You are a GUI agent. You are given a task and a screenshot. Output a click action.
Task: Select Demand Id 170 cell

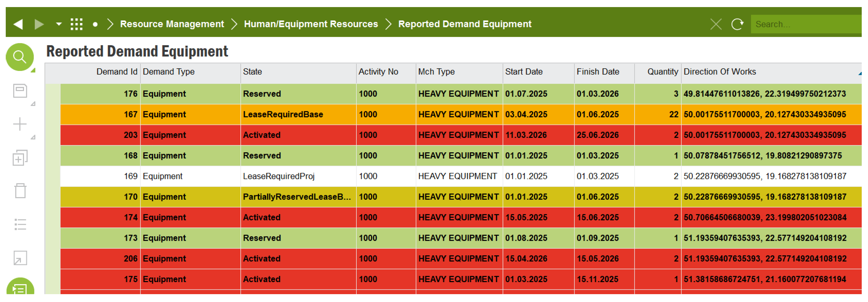click(100, 197)
